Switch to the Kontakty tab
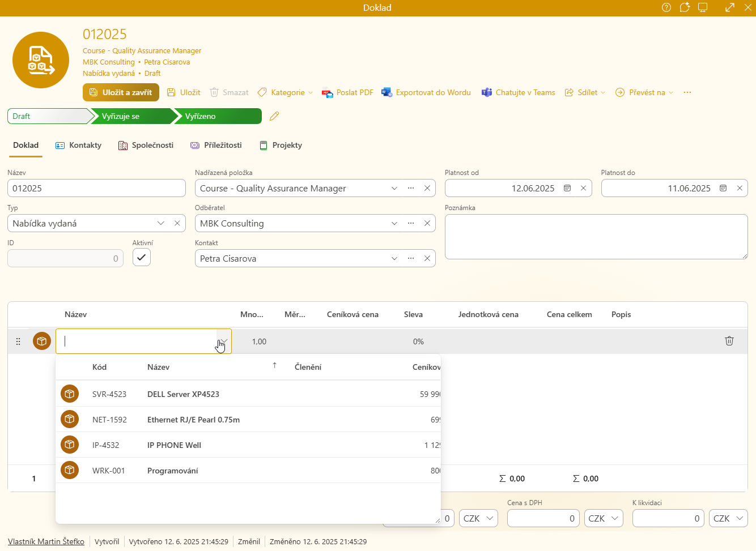The height and width of the screenshot is (551, 756). (78, 145)
